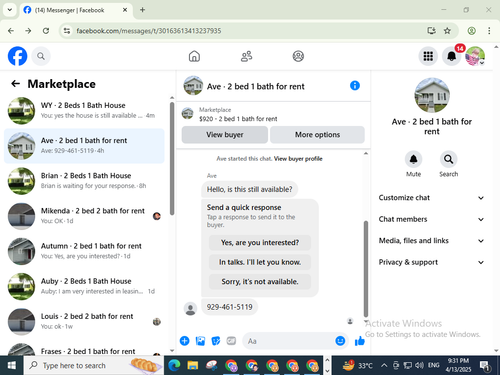Bookmark this page with star icon
The height and width of the screenshot is (375, 500).
447,31
